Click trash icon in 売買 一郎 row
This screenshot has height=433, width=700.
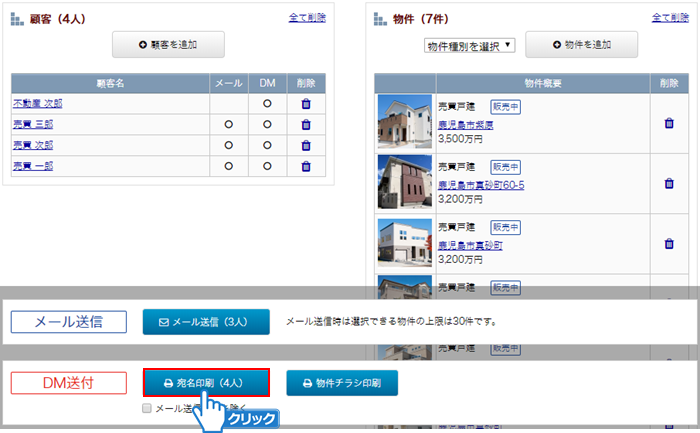point(306,166)
